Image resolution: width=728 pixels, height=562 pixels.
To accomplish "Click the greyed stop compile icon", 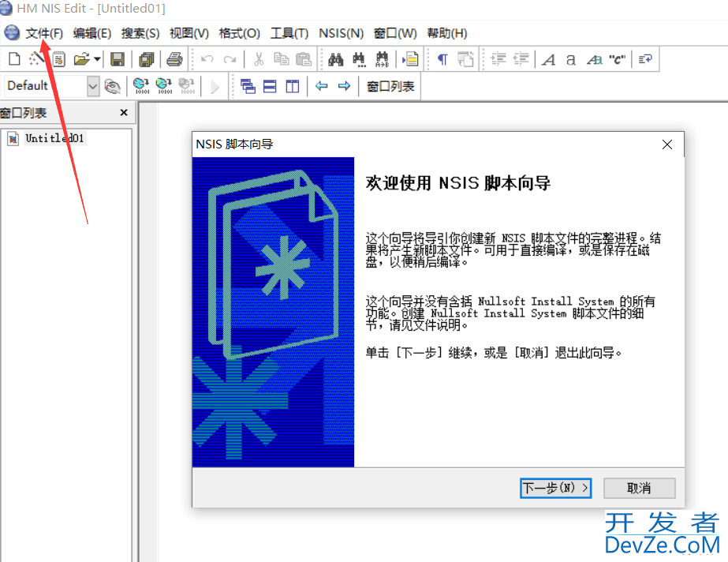I will [187, 86].
